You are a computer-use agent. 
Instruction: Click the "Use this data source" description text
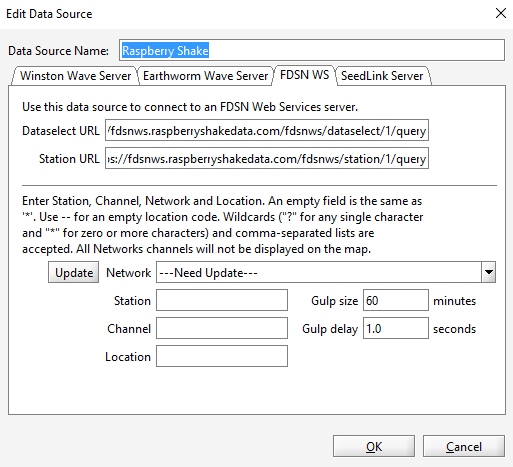190,107
